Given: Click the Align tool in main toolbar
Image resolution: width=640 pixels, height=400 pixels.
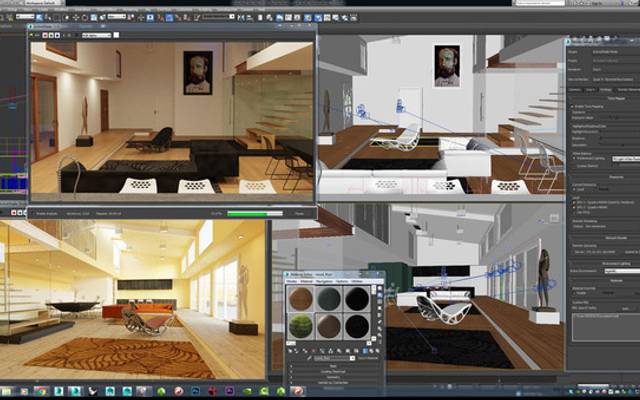Looking at the screenshot, I should coord(250,17).
